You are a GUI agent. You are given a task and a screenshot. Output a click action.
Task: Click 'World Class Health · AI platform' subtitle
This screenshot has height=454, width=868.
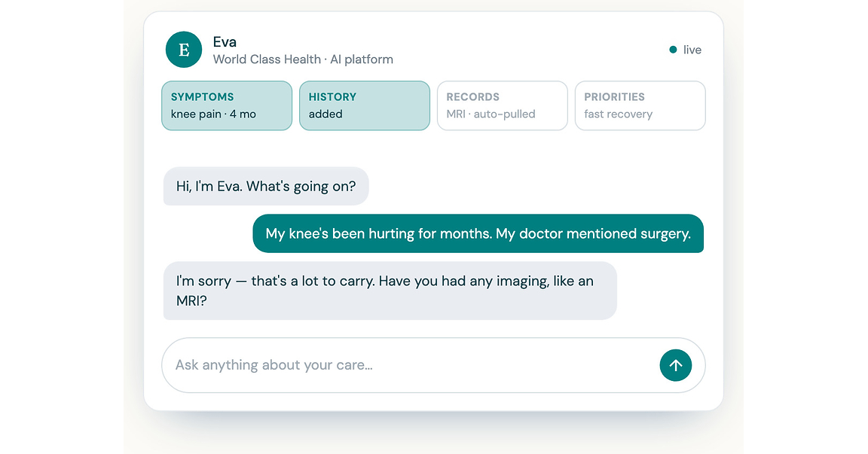pyautogui.click(x=304, y=59)
